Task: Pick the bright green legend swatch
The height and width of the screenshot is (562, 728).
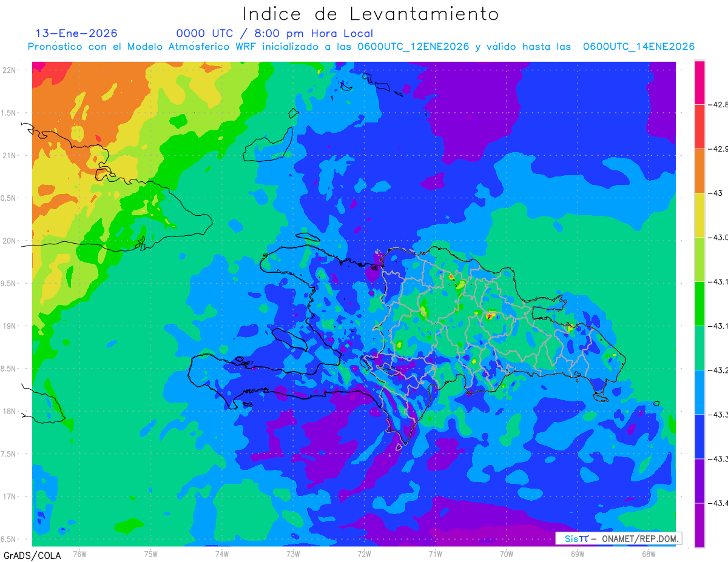Action: pyautogui.click(x=699, y=303)
